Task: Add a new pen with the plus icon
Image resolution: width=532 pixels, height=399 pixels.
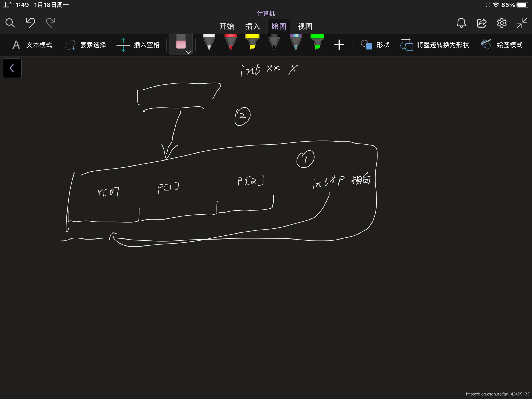Action: [339, 45]
